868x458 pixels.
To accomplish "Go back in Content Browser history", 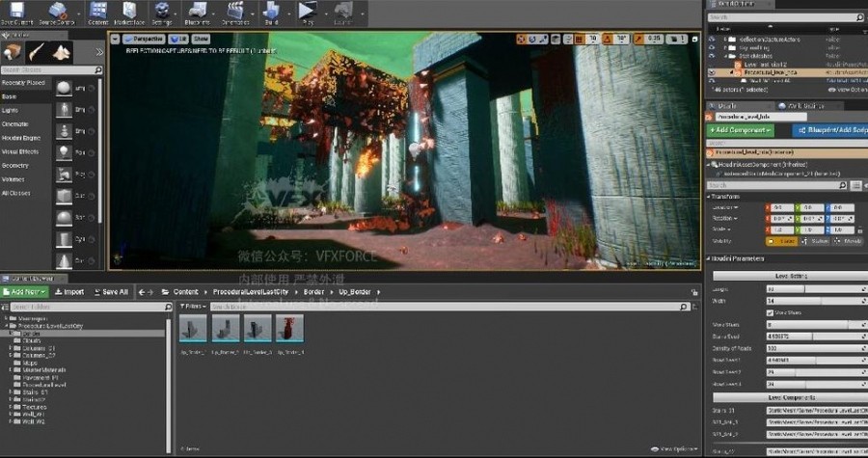I will 142,292.
